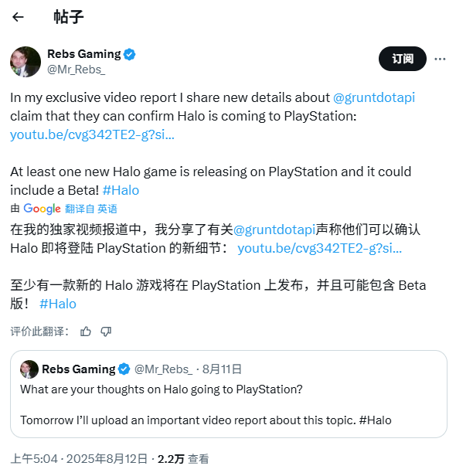This screenshot has height=476, width=456.
Task: Open @gruntdotapi mention in Chinese translation
Action: 274,229
